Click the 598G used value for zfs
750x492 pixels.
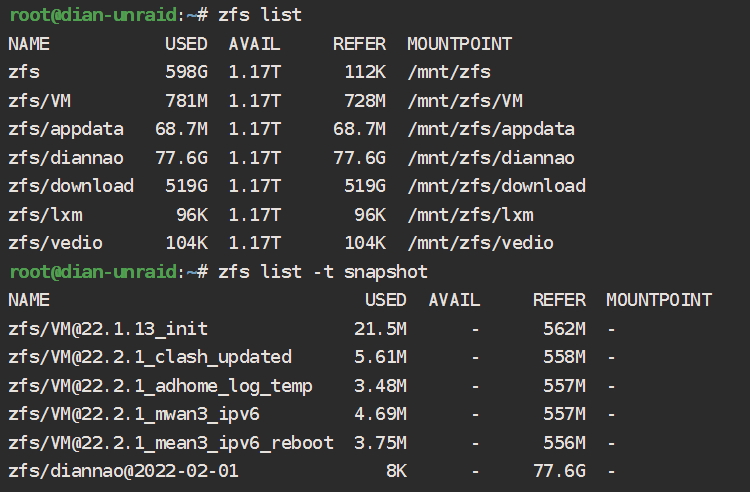point(187,72)
